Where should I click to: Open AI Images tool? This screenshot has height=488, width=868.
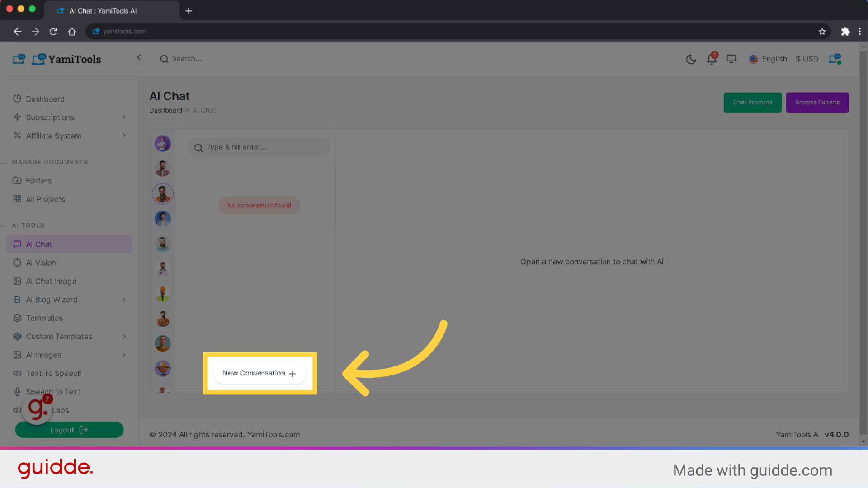pyautogui.click(x=43, y=355)
